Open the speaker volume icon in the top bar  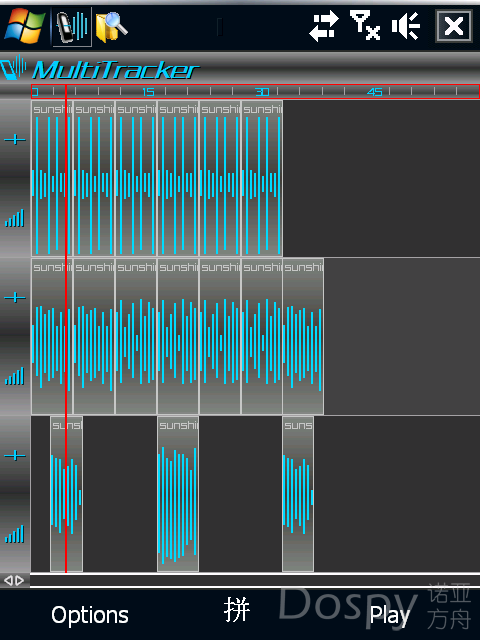406,26
